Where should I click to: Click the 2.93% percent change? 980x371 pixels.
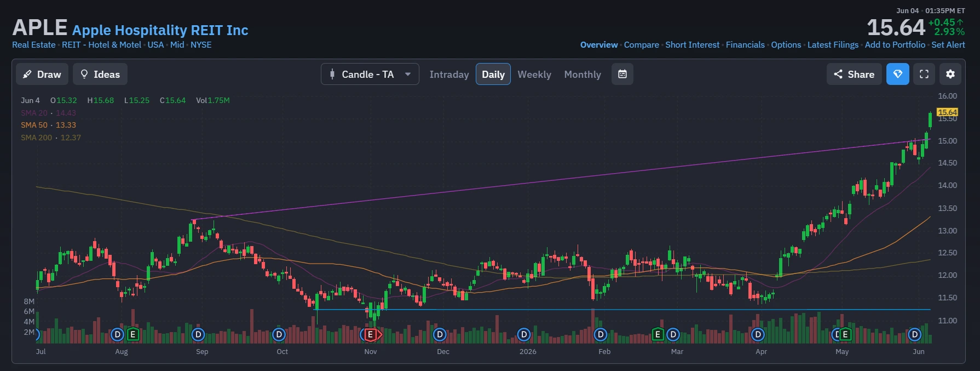tap(949, 32)
